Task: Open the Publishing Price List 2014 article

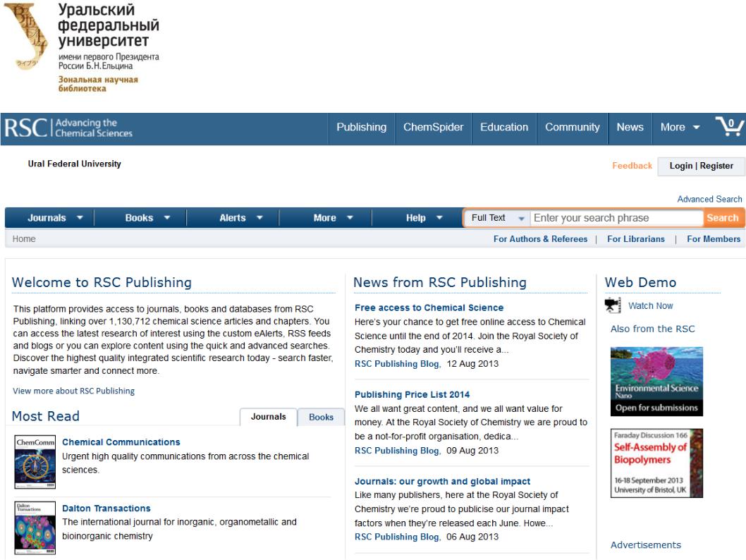Action: (412, 394)
